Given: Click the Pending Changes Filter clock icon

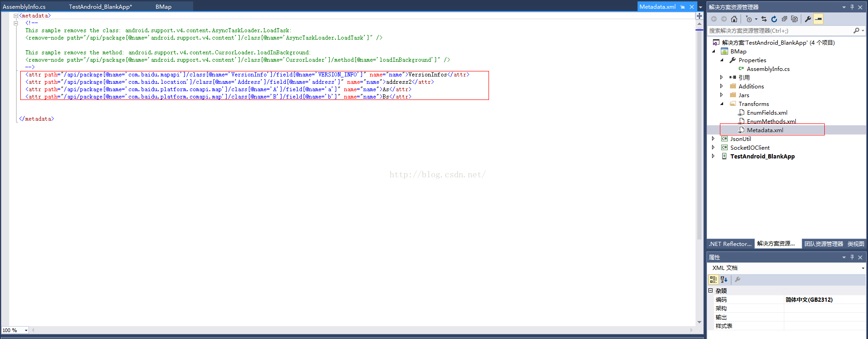Looking at the screenshot, I should click(749, 19).
